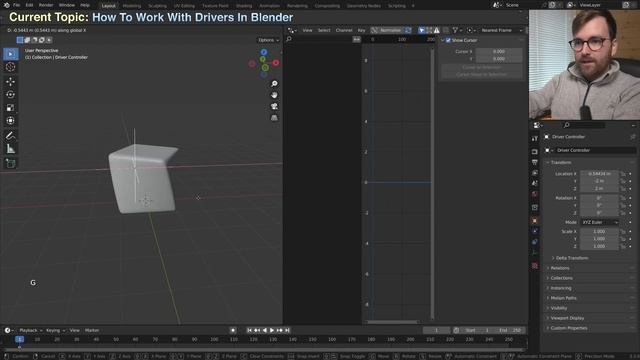The height and width of the screenshot is (360, 640).
Task: Open the File menu
Action: click(16, 5)
